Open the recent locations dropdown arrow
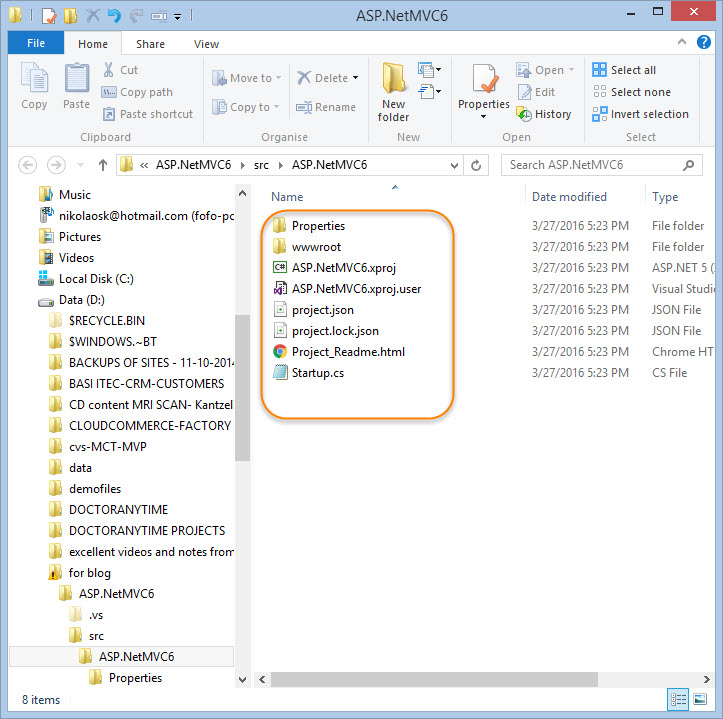This screenshot has height=719, width=723. (80, 165)
